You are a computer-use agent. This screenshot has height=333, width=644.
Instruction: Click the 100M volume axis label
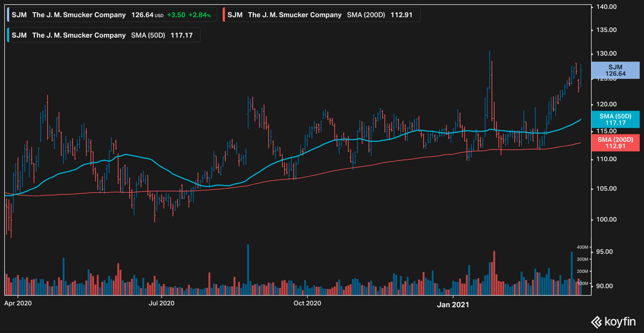(x=582, y=283)
